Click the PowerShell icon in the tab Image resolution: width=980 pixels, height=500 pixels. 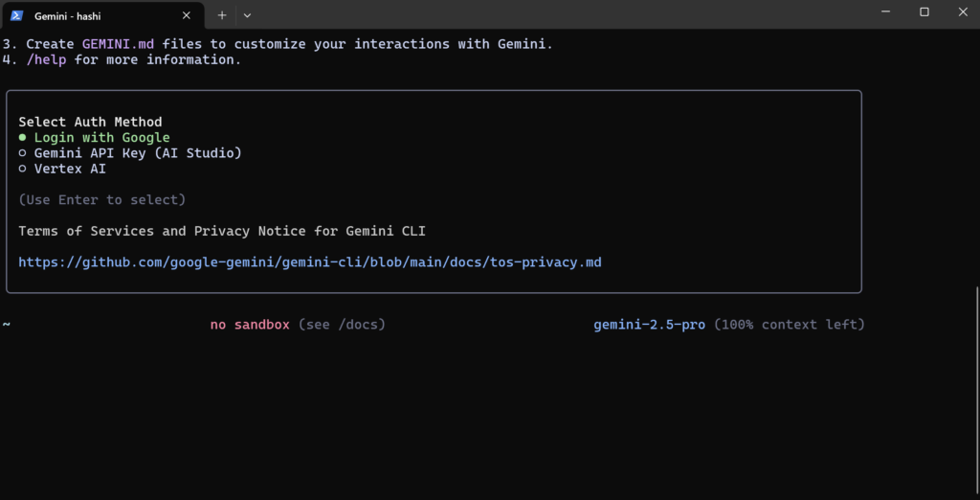pos(17,15)
